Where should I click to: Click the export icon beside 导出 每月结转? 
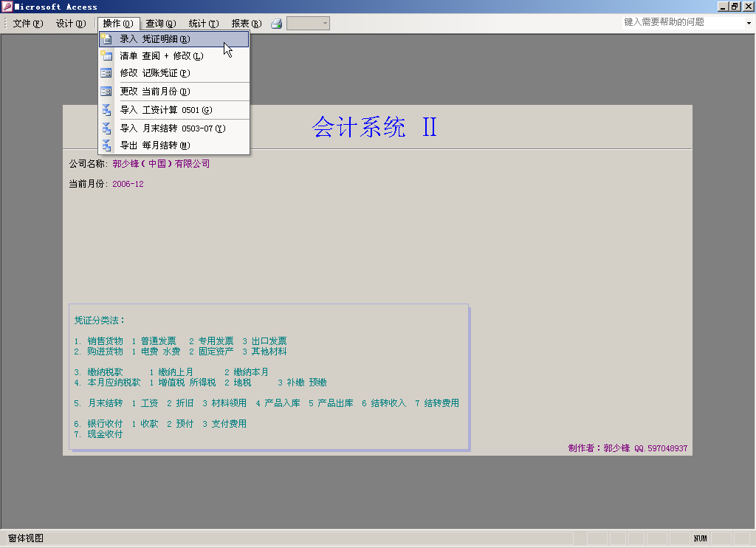tap(106, 145)
